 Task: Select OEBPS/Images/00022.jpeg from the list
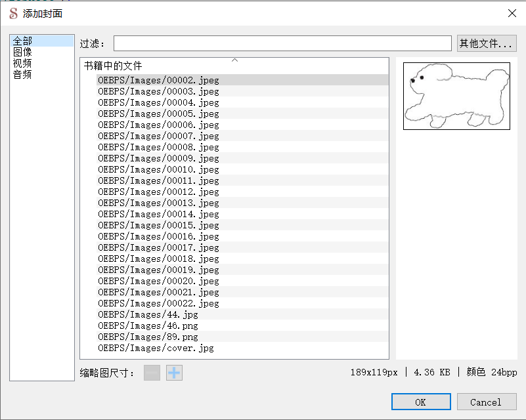coord(156,303)
